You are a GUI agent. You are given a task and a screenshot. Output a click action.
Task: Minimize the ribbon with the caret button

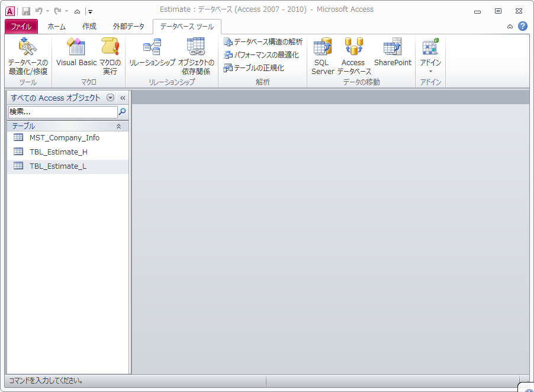click(510, 27)
